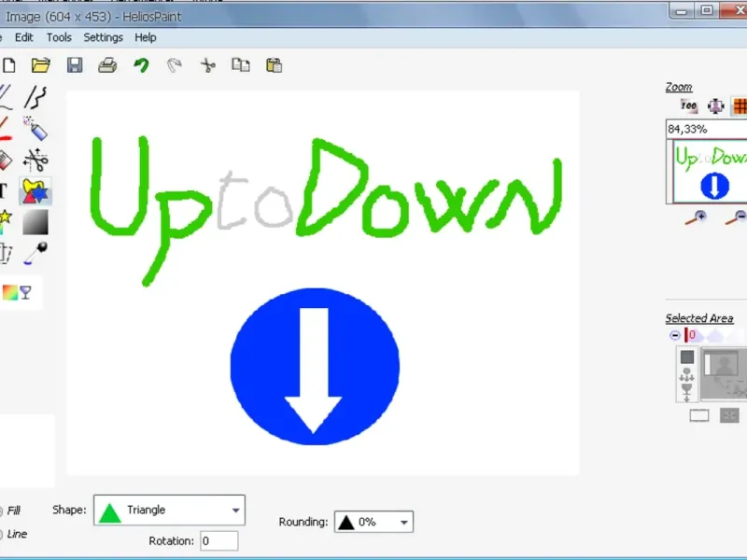Viewport: 747px width, 560px height.
Task: Open the Settings menu
Action: point(104,37)
